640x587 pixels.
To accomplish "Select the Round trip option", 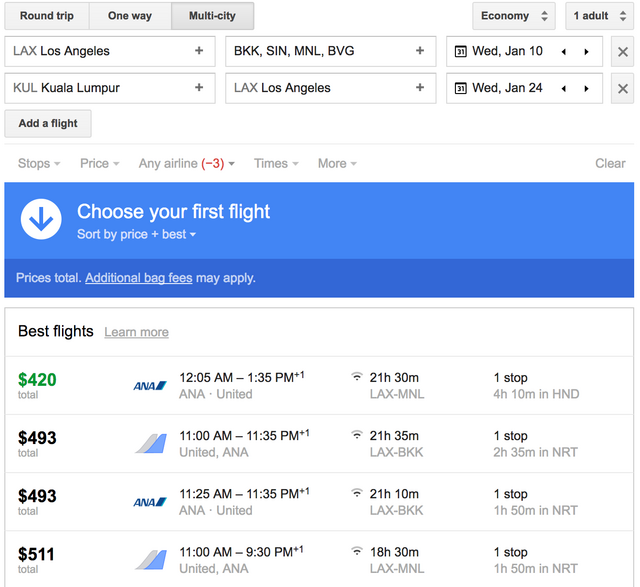I will 47,16.
